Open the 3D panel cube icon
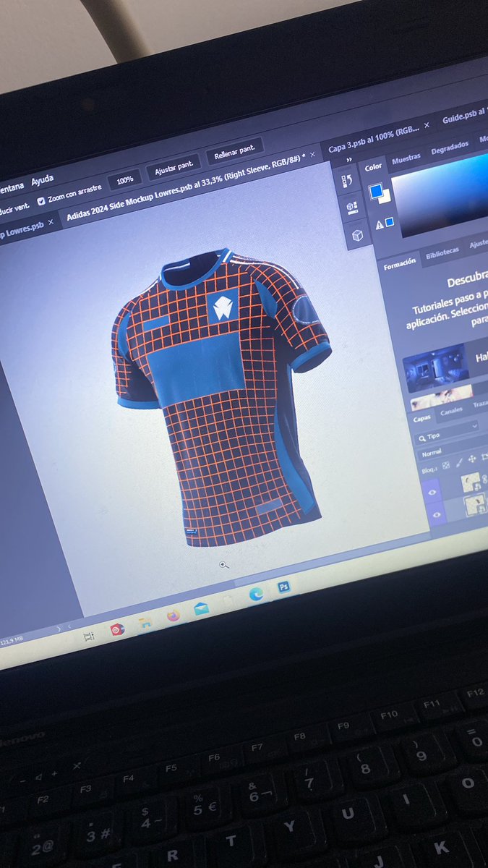This screenshot has height=868, width=488. [x=357, y=235]
